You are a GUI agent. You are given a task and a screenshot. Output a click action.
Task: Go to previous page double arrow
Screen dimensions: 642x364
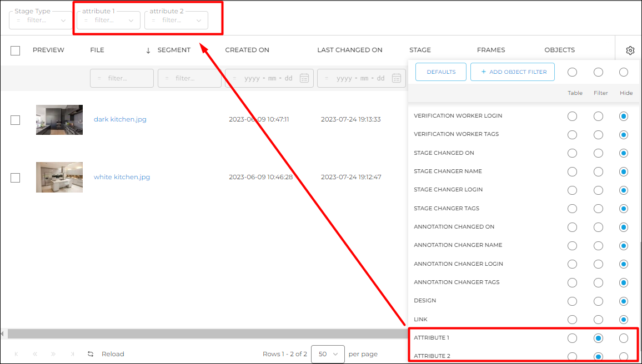tap(35, 354)
